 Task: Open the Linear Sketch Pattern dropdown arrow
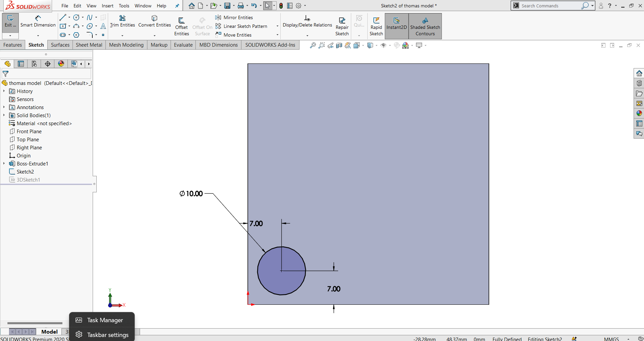(277, 26)
